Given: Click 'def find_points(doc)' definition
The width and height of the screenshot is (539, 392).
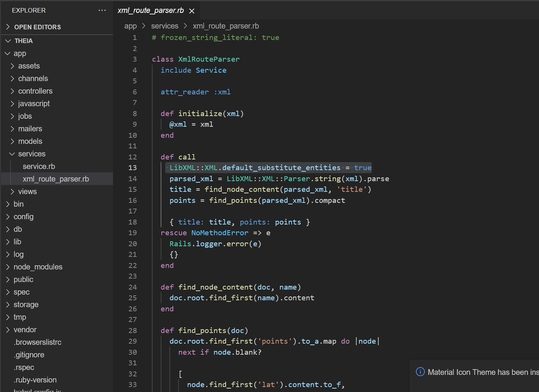Looking at the screenshot, I should pos(204,331).
